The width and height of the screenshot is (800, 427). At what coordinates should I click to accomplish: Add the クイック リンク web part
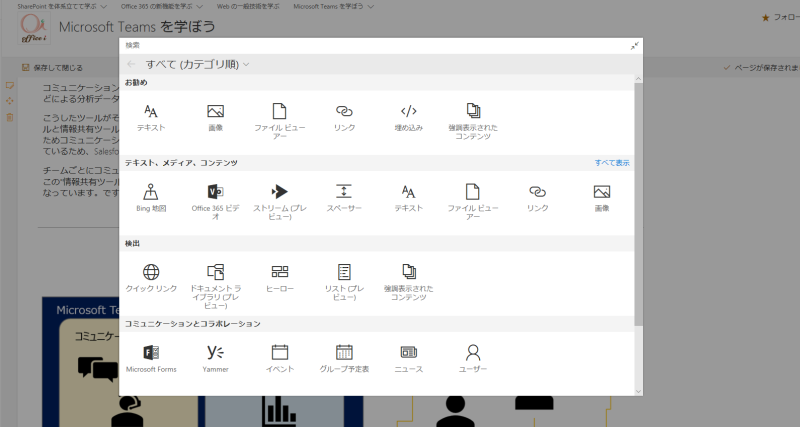151,279
